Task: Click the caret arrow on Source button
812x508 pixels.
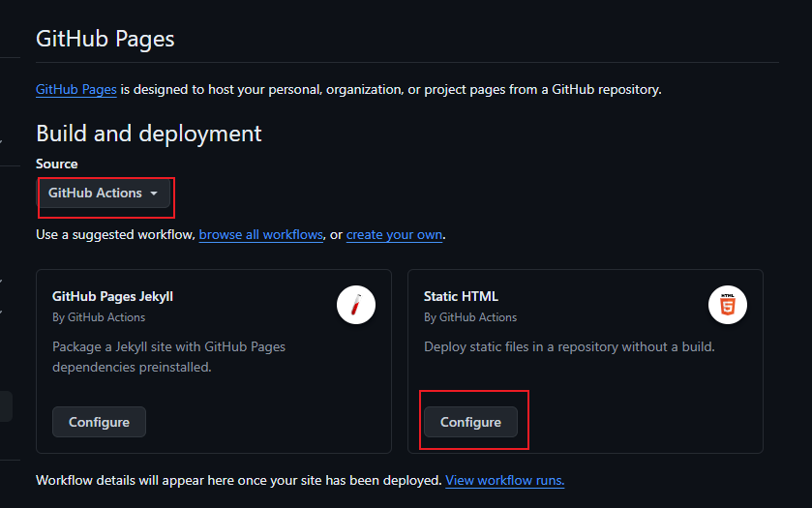Action: [x=153, y=194]
